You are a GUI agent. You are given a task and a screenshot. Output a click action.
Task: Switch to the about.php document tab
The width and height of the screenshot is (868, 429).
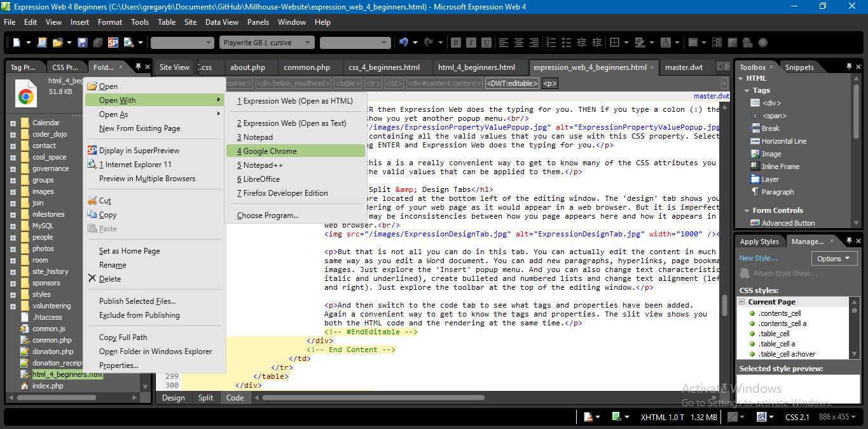(247, 67)
